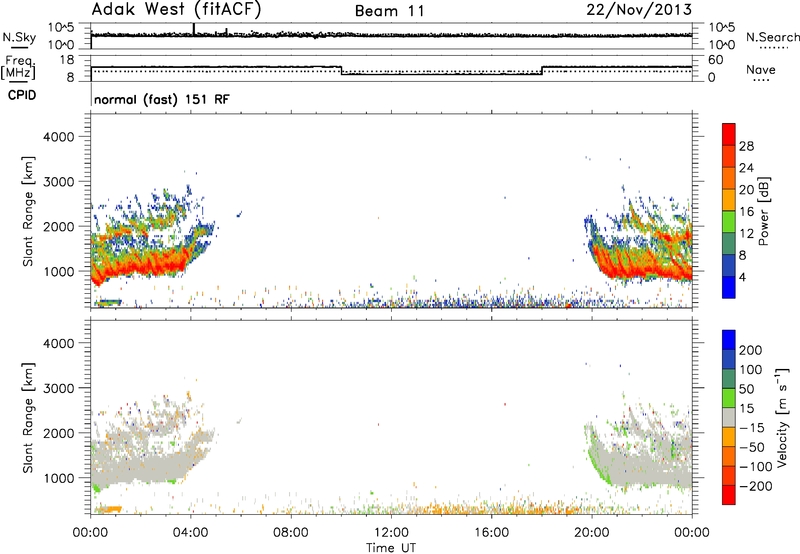Viewport: 800px width, 554px height.
Task: Pick the Velocity colorbar segment between 15 and 50
Action: tap(729, 398)
